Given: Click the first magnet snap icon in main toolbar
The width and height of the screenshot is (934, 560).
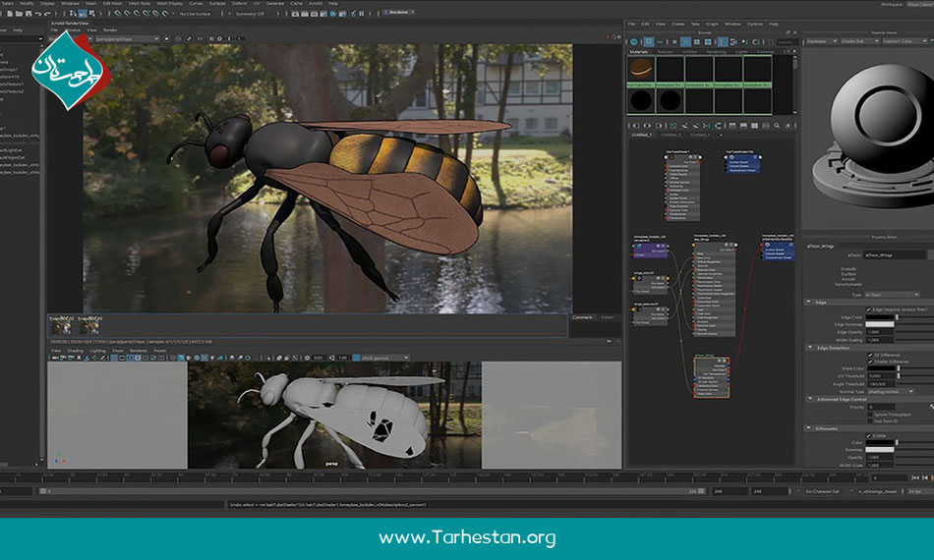Looking at the screenshot, I should (x=118, y=13).
